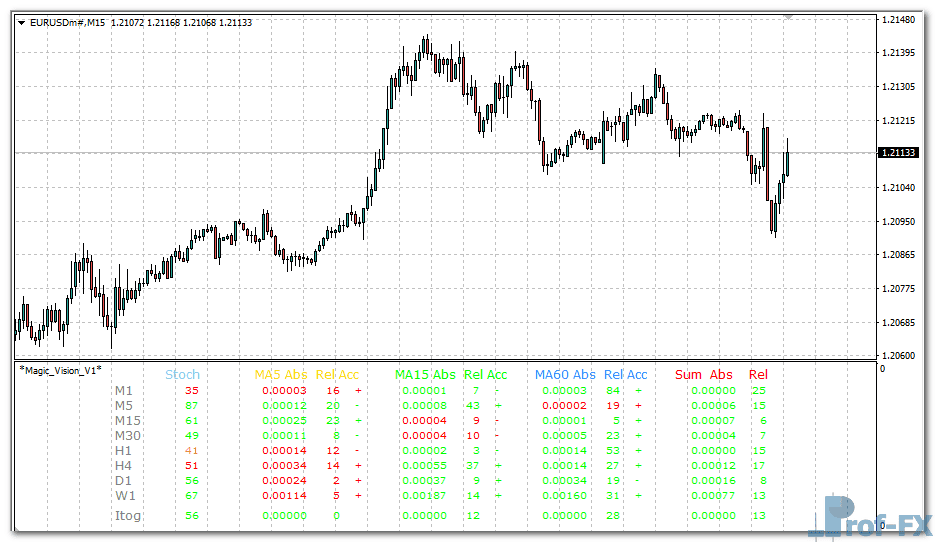Open the dropdown arrow beside EURUSDm#,M15

pos(22,23)
